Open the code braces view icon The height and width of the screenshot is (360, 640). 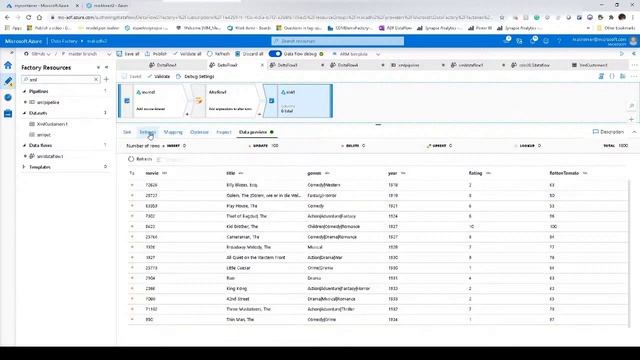[612, 76]
